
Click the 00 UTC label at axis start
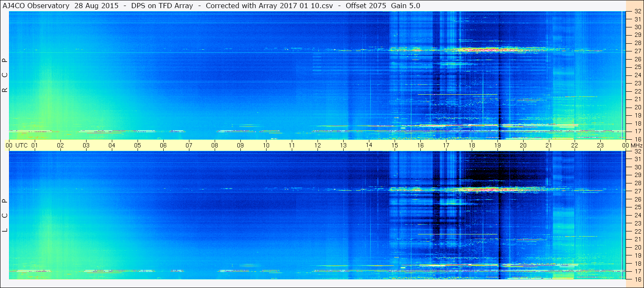(x=16, y=146)
